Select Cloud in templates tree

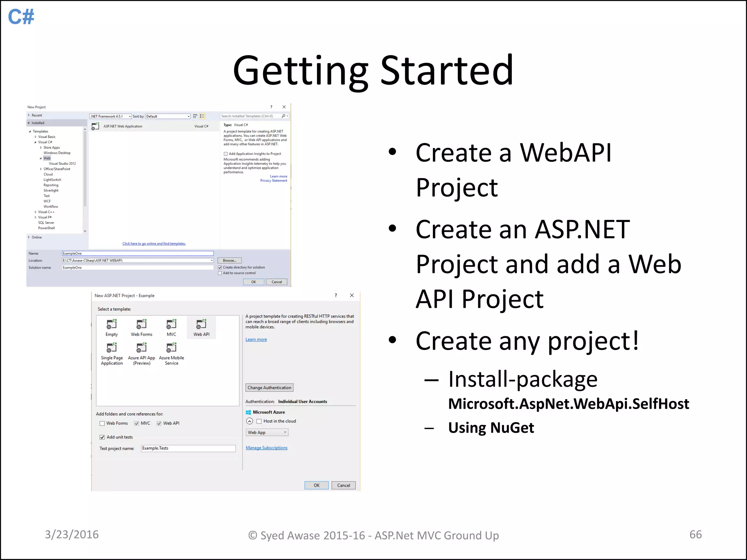48,174
